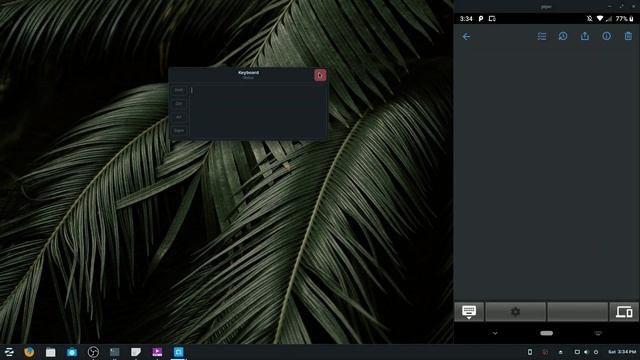640x360 pixels.
Task: Open the clock showing Sat 3:34 PM
Action: pos(622,352)
